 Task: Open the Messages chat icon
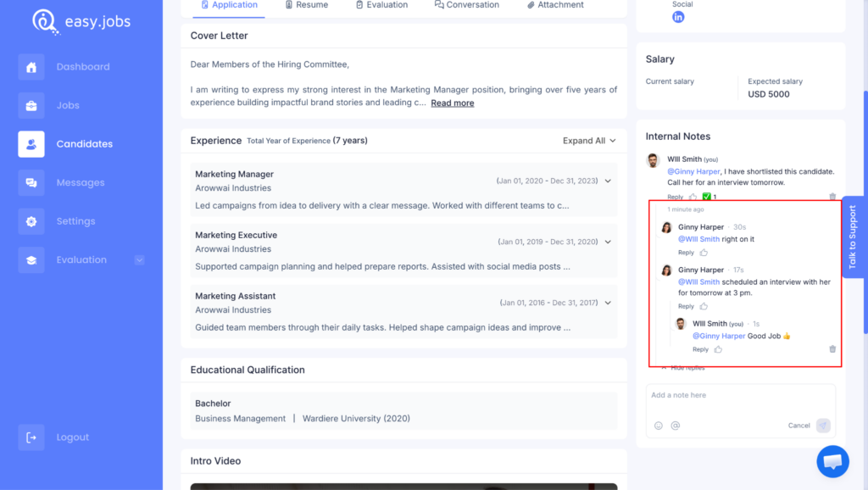point(31,183)
